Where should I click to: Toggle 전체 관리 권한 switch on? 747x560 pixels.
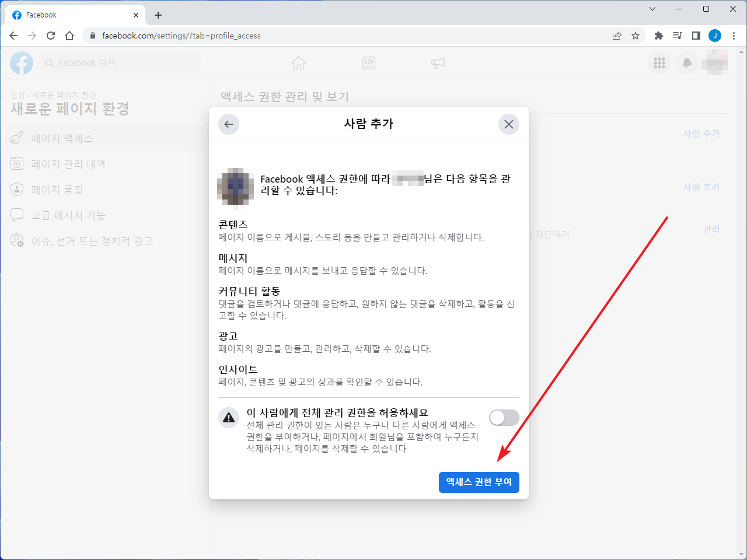pyautogui.click(x=504, y=418)
